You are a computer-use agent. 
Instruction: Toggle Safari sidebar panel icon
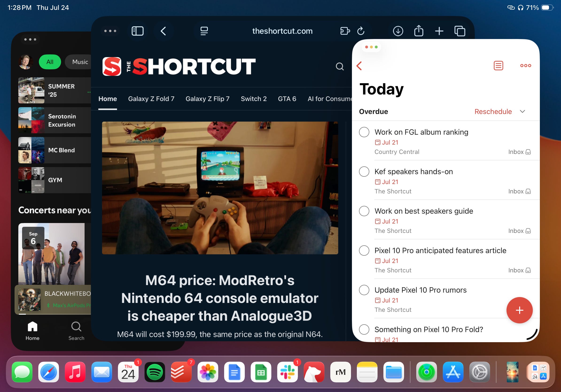138,31
